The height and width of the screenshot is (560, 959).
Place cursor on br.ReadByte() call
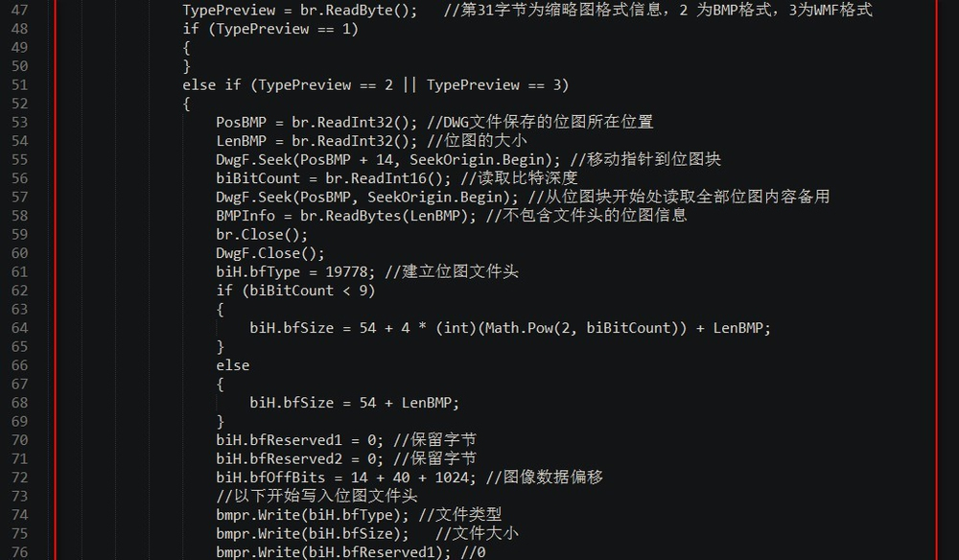362,10
